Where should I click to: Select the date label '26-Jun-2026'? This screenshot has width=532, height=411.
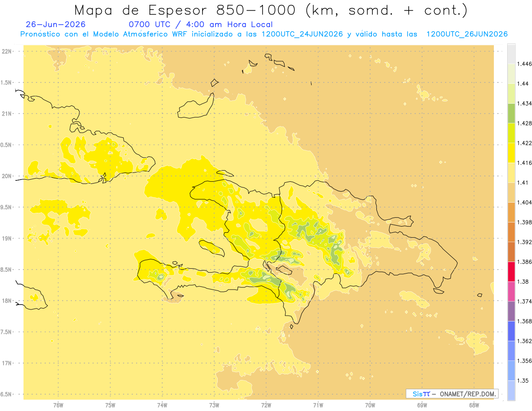click(56, 24)
